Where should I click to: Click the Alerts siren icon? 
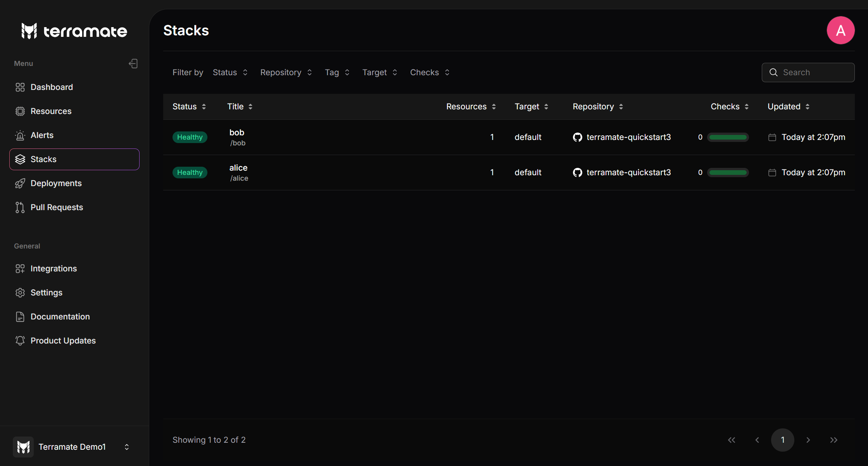20,135
